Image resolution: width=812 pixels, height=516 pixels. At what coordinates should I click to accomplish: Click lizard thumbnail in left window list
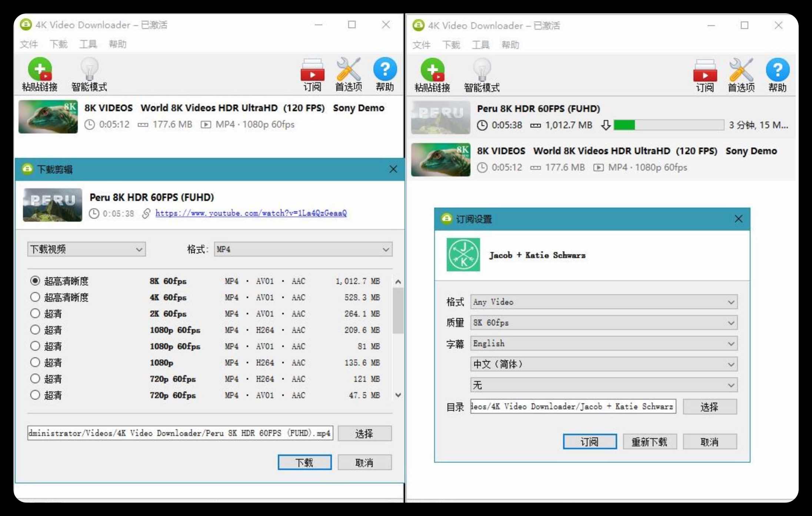(48, 117)
